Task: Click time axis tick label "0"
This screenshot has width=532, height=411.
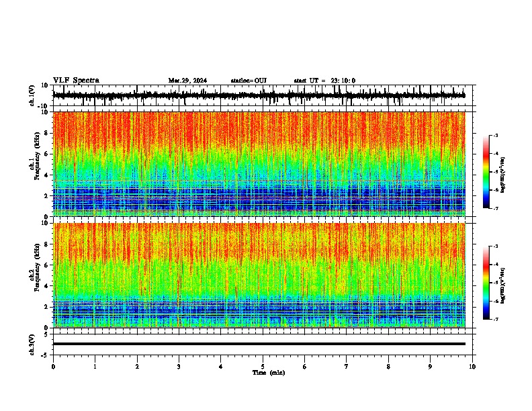Action: click(x=53, y=367)
